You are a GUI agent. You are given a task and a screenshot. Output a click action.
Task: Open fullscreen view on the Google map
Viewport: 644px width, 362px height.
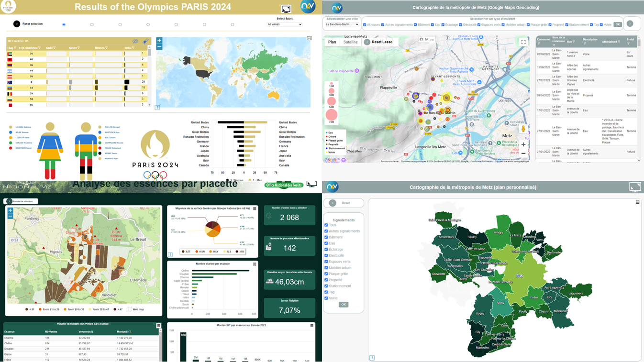point(523,42)
